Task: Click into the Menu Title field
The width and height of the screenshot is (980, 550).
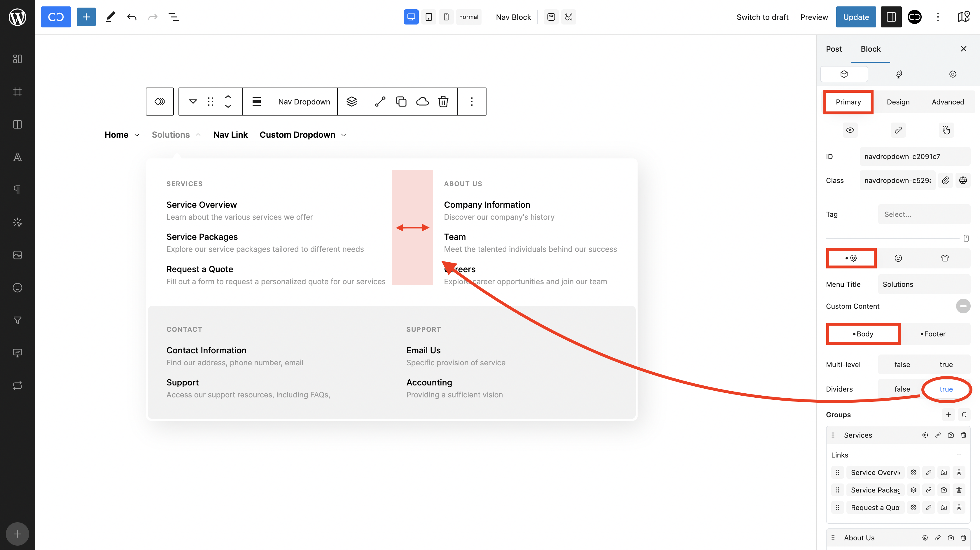Action: [924, 284]
